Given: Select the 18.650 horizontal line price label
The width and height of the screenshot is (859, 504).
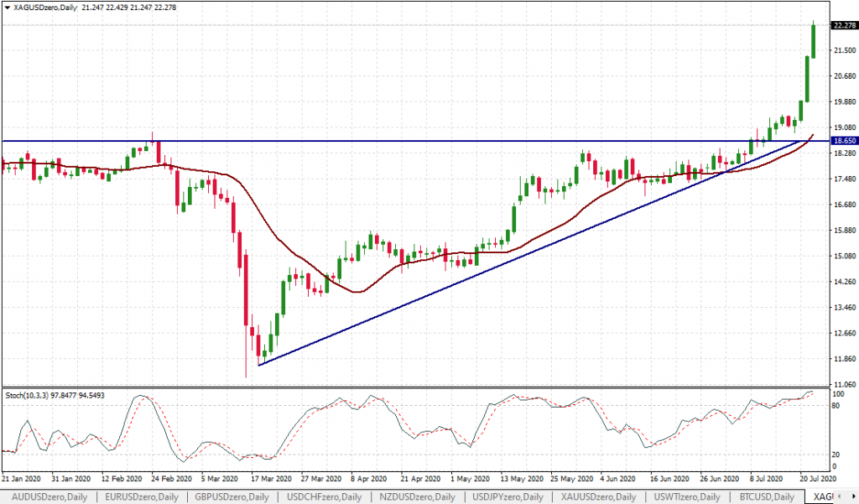Looking at the screenshot, I should (x=841, y=141).
